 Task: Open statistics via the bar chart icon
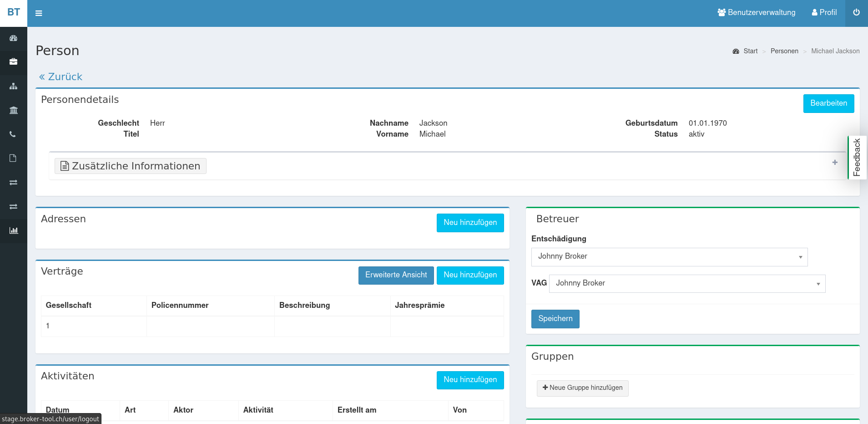tap(13, 230)
